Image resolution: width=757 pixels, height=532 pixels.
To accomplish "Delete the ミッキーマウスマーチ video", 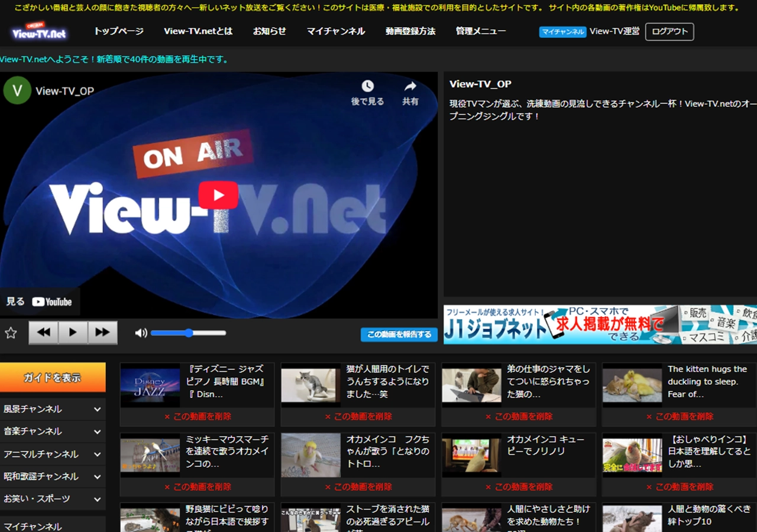I will pyautogui.click(x=198, y=487).
